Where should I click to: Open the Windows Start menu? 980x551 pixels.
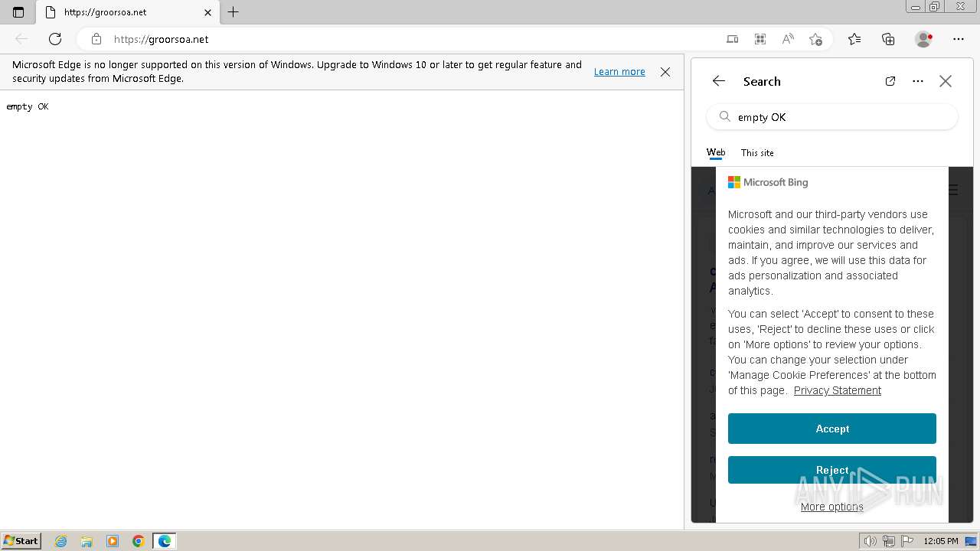pyautogui.click(x=21, y=540)
